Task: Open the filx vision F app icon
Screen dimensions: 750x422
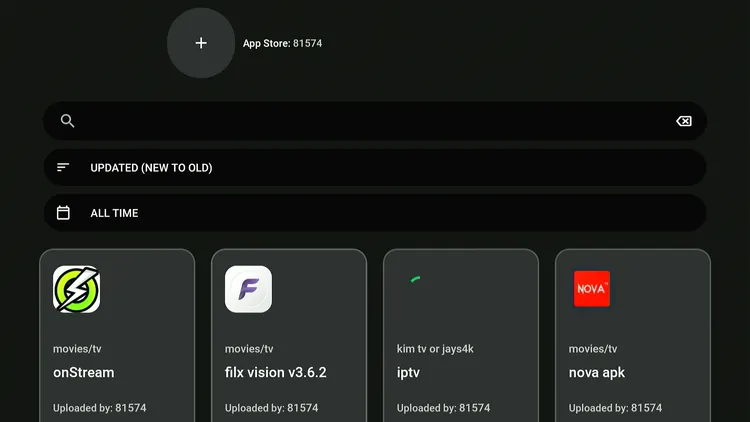Action: [x=248, y=289]
